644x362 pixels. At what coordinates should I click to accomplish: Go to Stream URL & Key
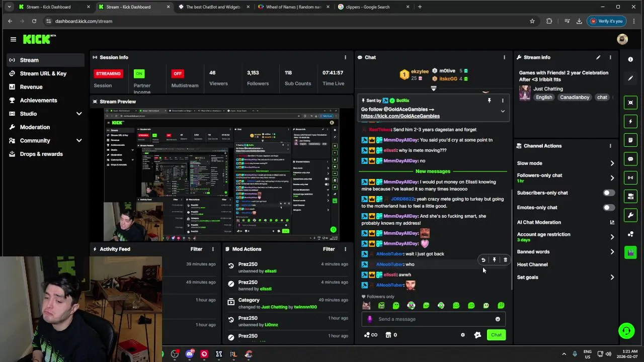point(46,73)
